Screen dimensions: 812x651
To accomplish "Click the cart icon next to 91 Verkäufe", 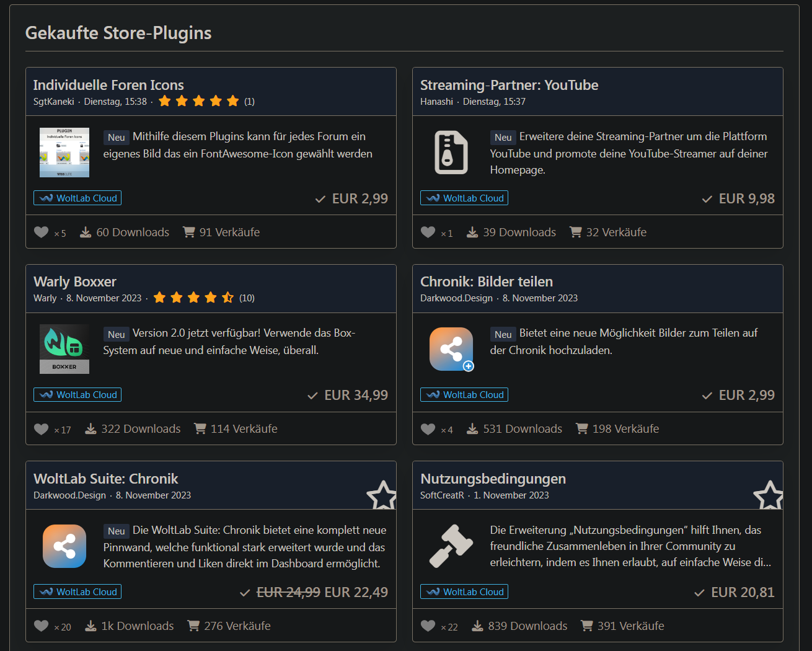I will tap(189, 232).
